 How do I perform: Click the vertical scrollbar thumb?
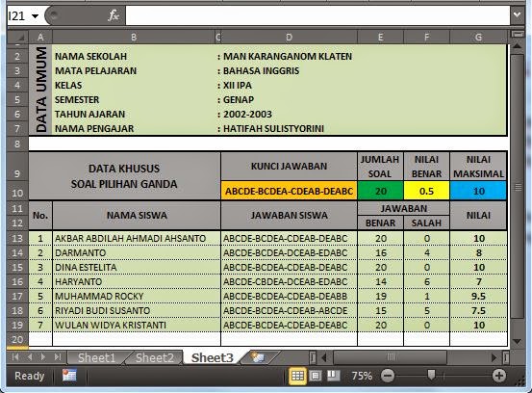pyautogui.click(x=517, y=186)
